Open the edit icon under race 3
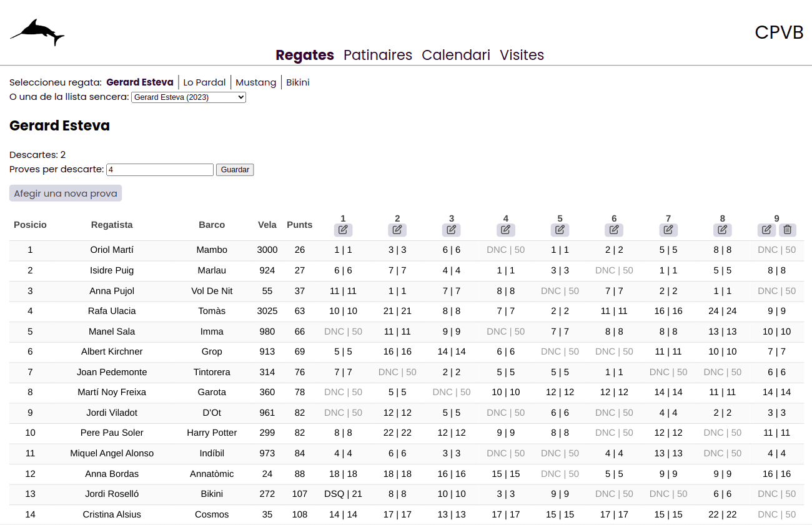The height and width of the screenshot is (525, 812). click(x=452, y=230)
